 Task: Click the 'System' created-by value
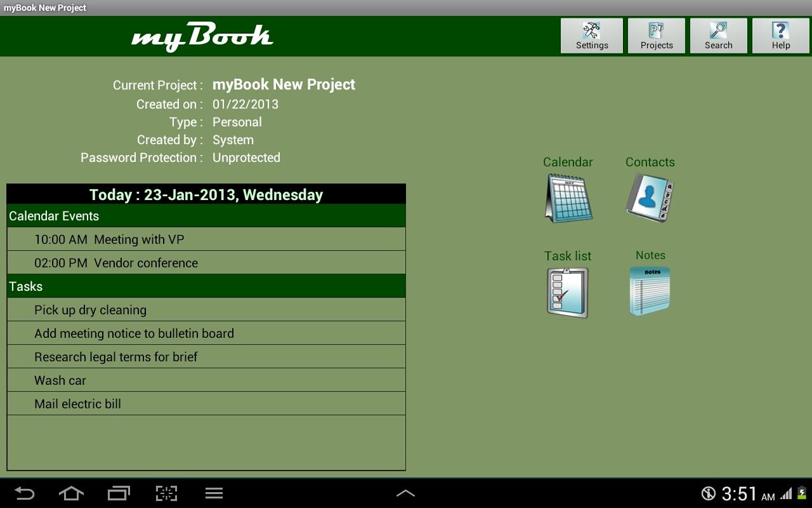point(233,140)
